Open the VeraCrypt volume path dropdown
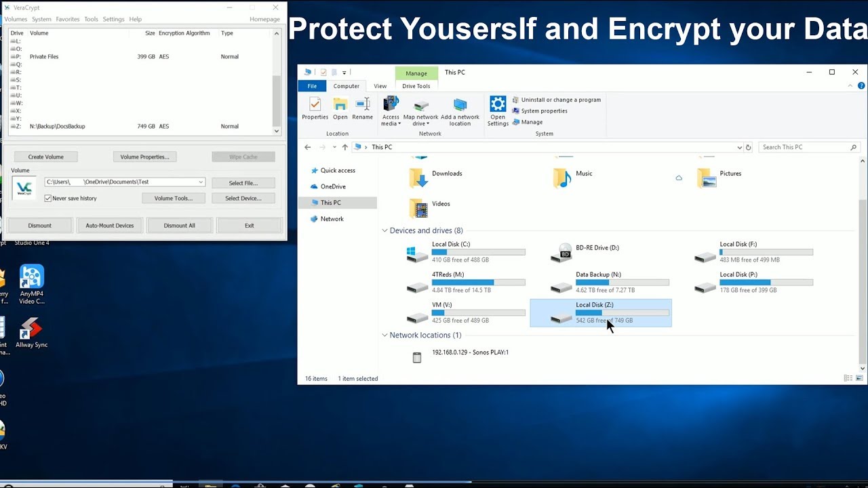 [x=201, y=182]
